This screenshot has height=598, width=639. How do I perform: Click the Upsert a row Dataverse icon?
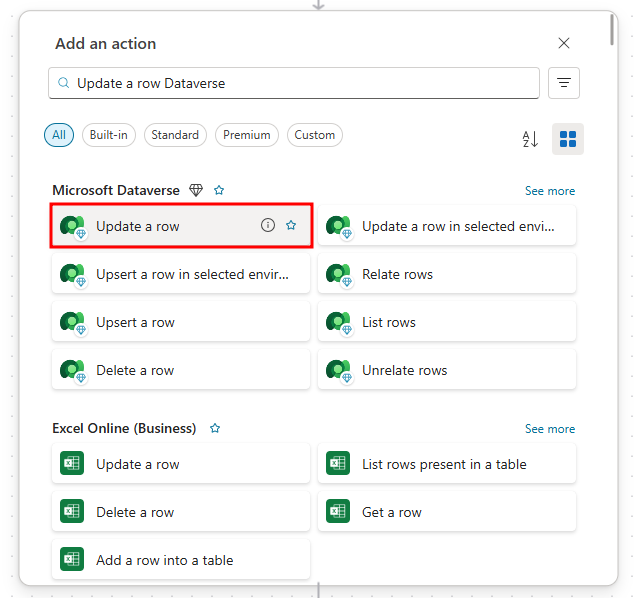point(73,323)
